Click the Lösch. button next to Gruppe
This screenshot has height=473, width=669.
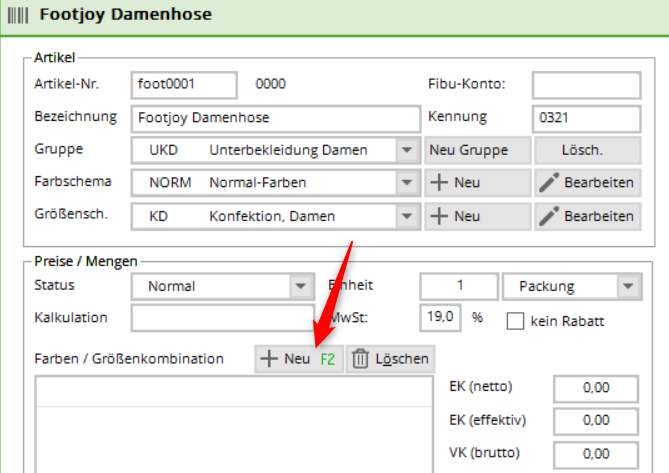[588, 150]
